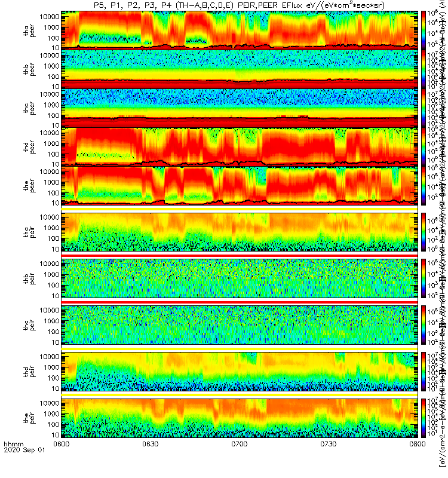
Task: Select the thd peir ion spectrogram panel
Action: [x=240, y=371]
